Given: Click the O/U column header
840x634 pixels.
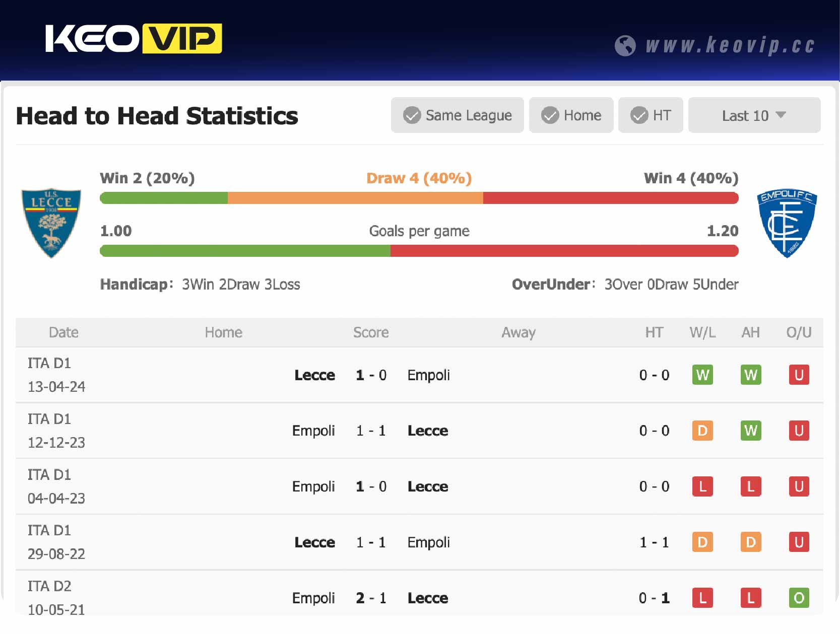Looking at the screenshot, I should point(799,332).
